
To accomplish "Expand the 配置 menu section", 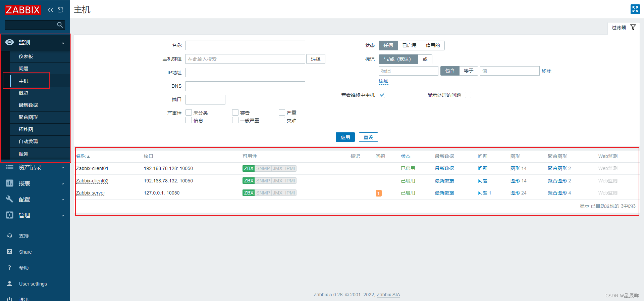I will coord(63,200).
